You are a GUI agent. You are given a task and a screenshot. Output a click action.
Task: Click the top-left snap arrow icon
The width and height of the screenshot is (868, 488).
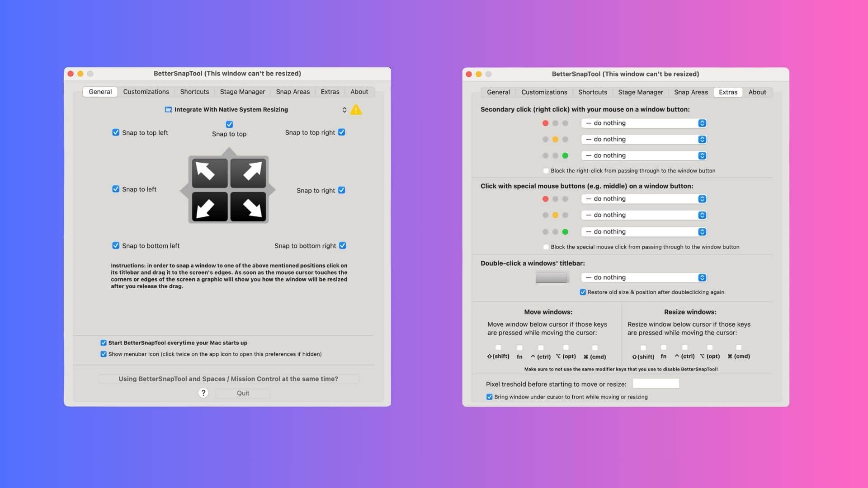(209, 172)
